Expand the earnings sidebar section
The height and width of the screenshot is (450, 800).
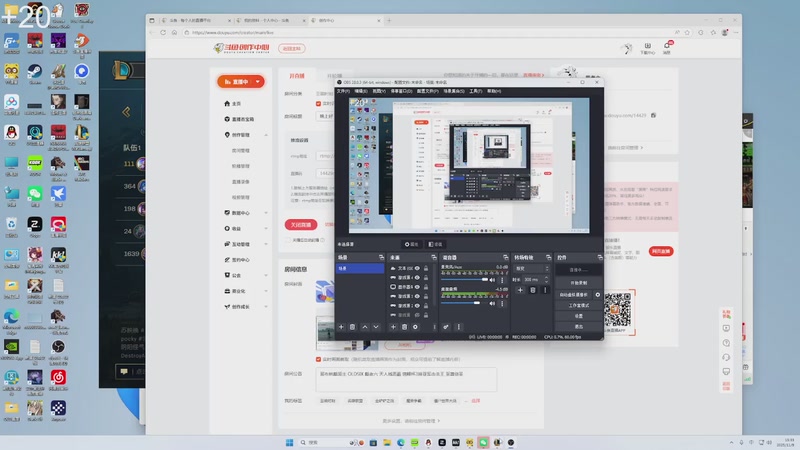[266, 229]
